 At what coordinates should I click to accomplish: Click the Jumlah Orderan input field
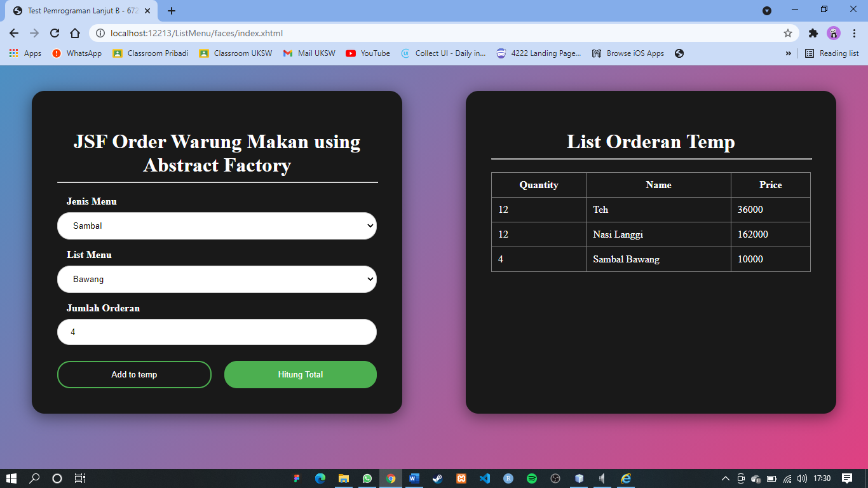pos(217,332)
